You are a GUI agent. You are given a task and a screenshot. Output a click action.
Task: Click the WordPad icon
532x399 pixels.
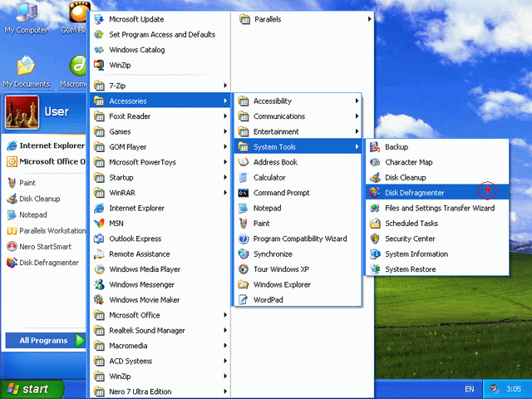point(243,299)
